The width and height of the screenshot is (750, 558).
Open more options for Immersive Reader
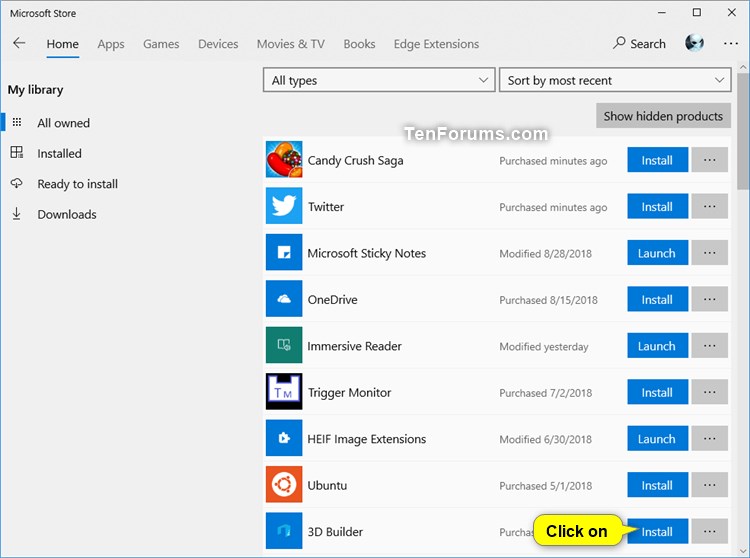(710, 345)
